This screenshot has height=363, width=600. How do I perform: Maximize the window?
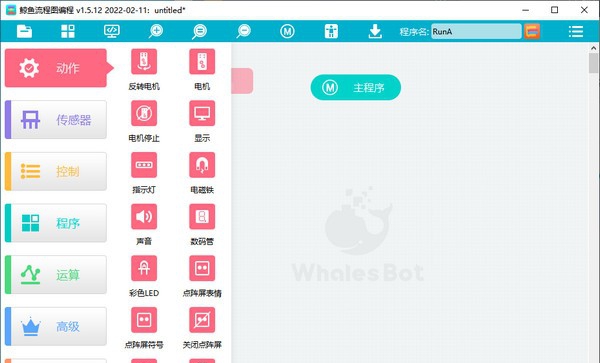(x=554, y=10)
